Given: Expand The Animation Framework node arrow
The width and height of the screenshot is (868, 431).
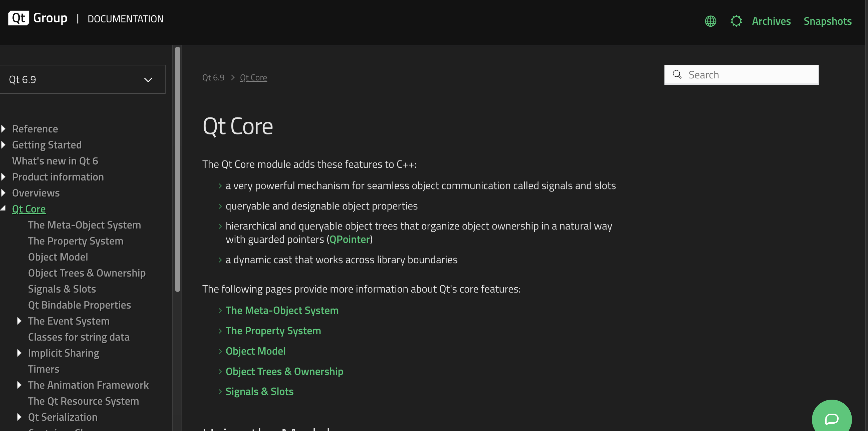Looking at the screenshot, I should (x=19, y=385).
